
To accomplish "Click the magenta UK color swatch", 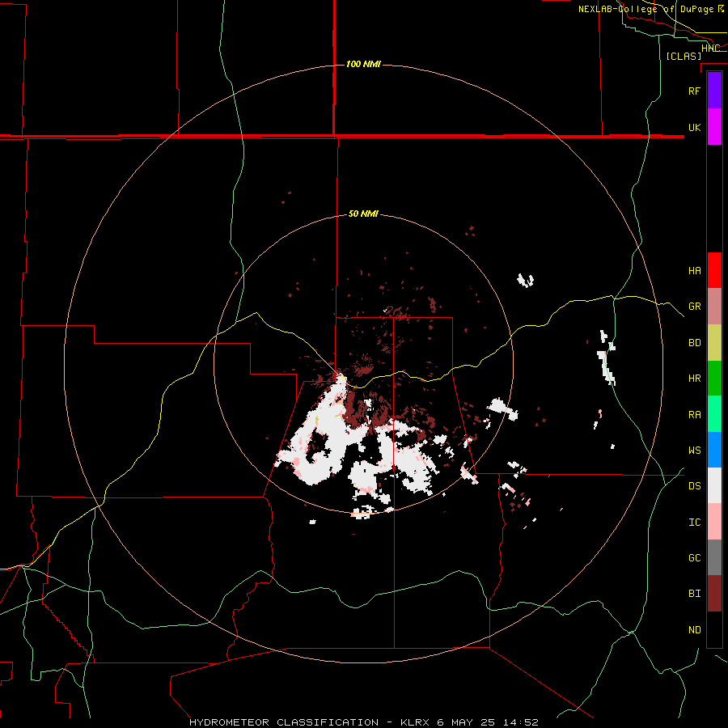I will 714,127.
